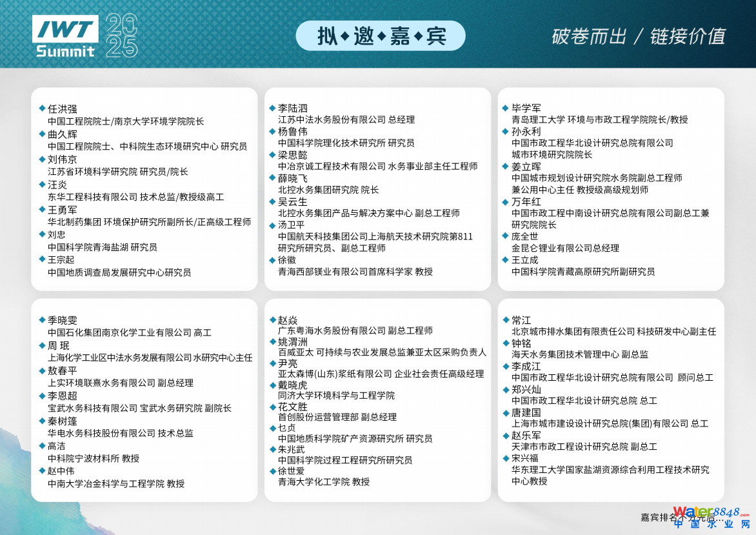Click the 拟邀嘉宾 title badge

pos(381,35)
